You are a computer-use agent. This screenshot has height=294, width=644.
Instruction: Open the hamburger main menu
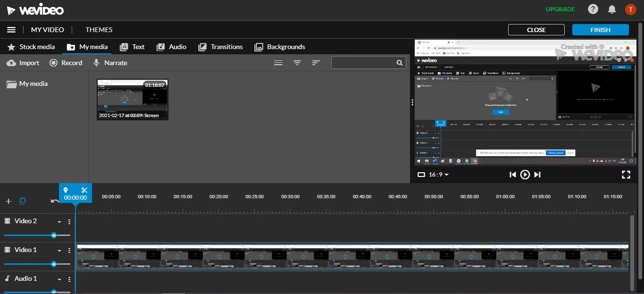tap(11, 30)
